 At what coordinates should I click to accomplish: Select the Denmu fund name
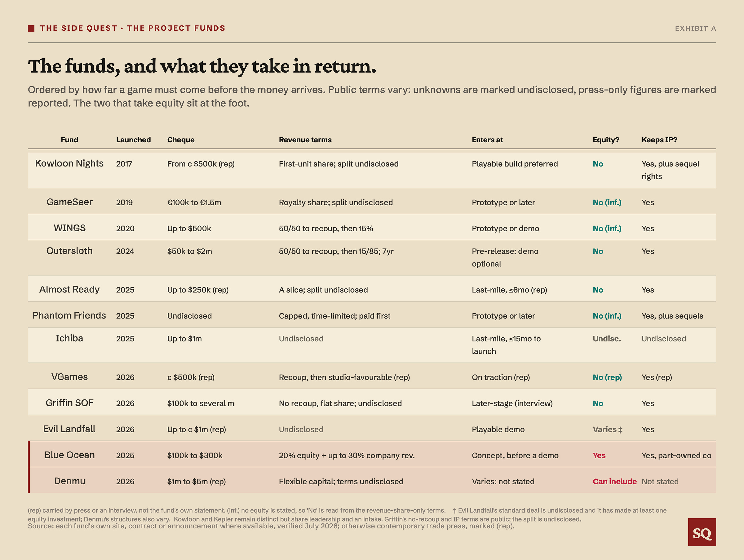point(69,481)
